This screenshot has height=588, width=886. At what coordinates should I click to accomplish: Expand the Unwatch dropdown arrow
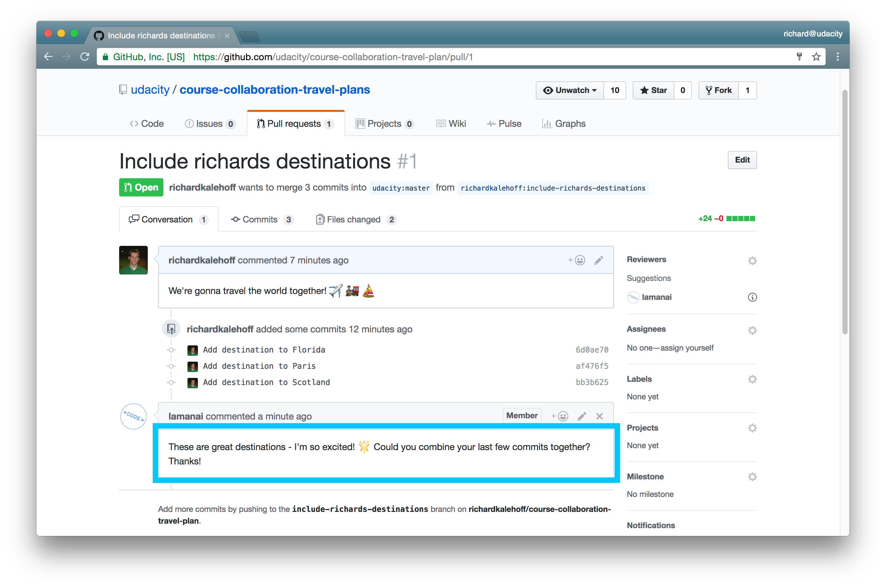pyautogui.click(x=595, y=90)
